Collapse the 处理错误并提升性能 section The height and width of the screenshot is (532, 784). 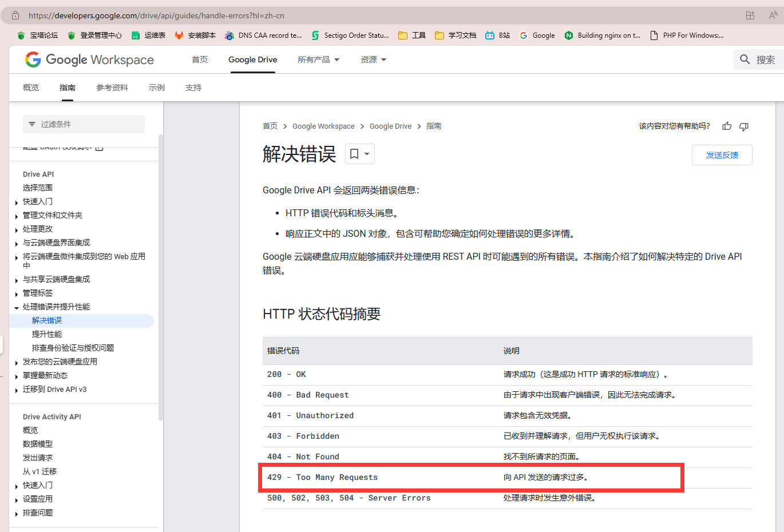pos(17,308)
